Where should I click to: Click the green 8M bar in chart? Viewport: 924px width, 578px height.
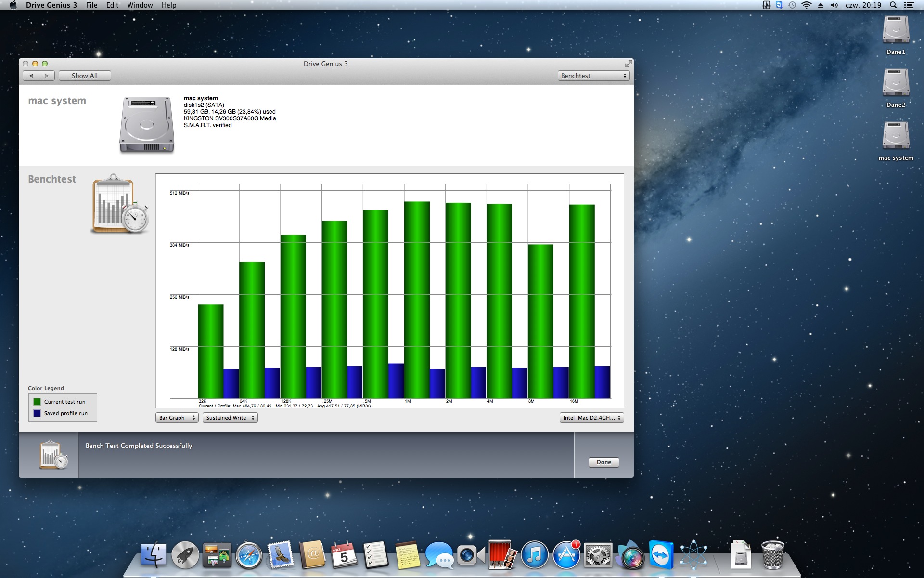(540, 321)
